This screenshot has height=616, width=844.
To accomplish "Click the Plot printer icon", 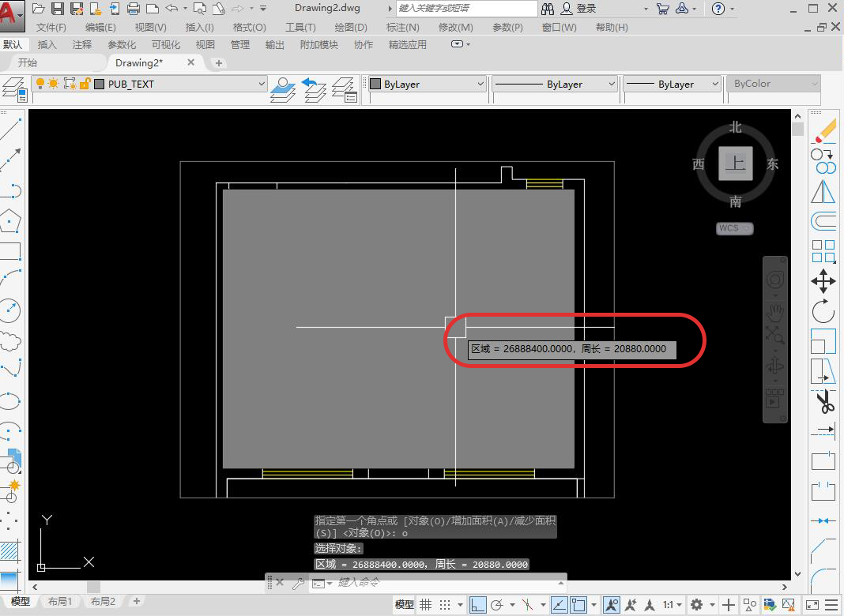I will (134, 9).
